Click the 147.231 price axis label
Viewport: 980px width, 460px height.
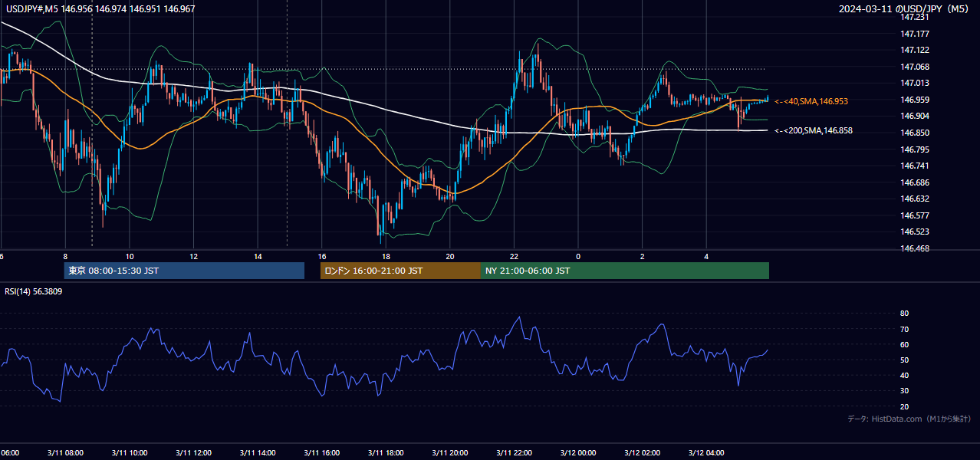(x=915, y=17)
